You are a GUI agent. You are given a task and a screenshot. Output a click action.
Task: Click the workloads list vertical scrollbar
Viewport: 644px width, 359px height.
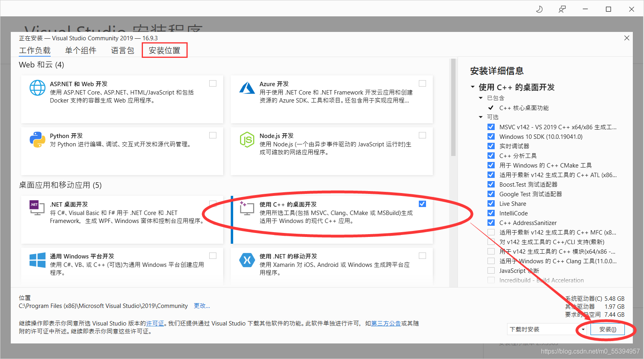click(453, 108)
